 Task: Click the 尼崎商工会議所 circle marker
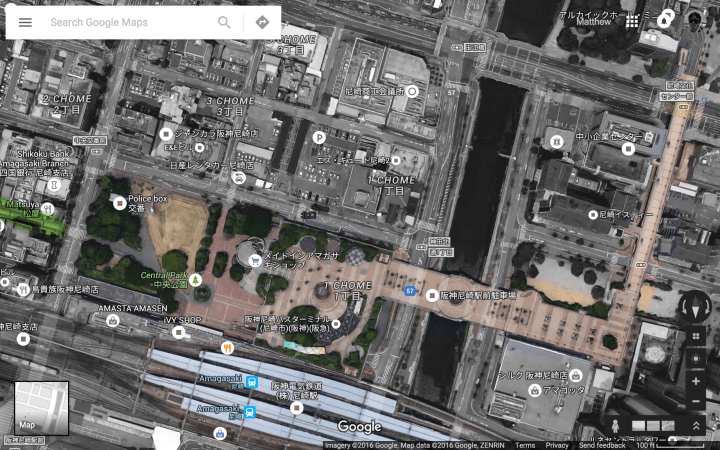pos(412,91)
